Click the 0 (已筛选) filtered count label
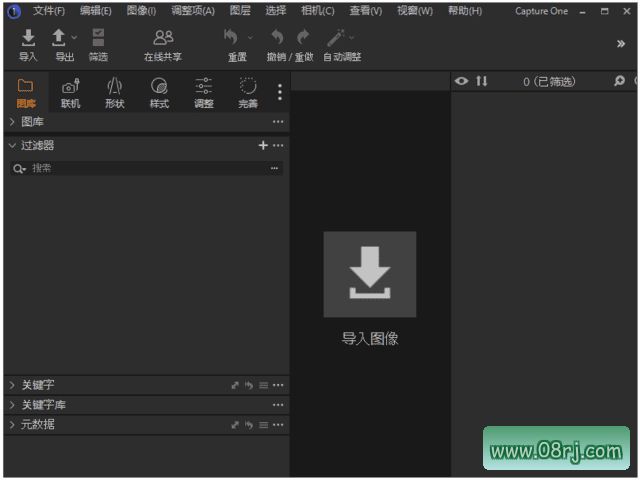This screenshot has height=480, width=640. tap(549, 82)
